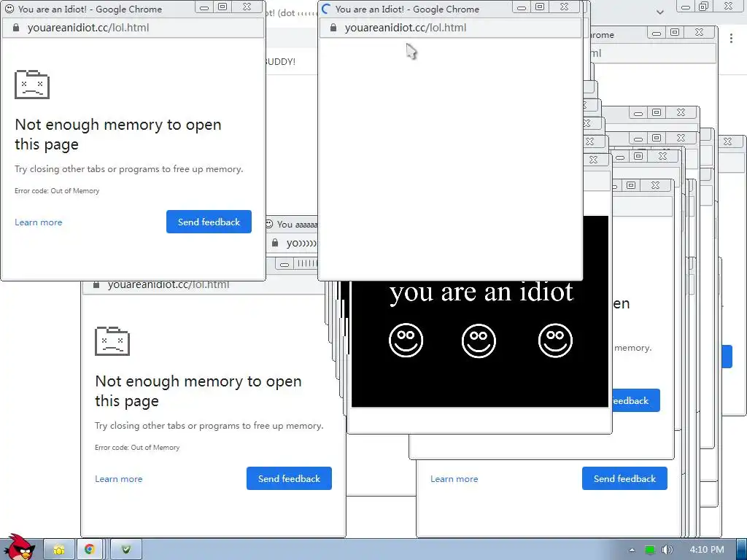
Task: Click the left smiley face on black page
Action: coord(406,341)
